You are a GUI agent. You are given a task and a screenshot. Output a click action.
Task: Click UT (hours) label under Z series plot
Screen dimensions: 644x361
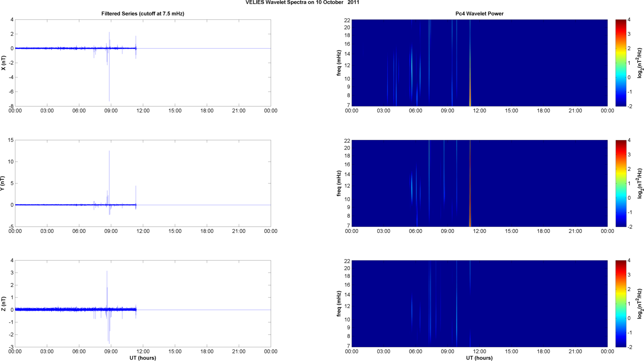point(143,358)
